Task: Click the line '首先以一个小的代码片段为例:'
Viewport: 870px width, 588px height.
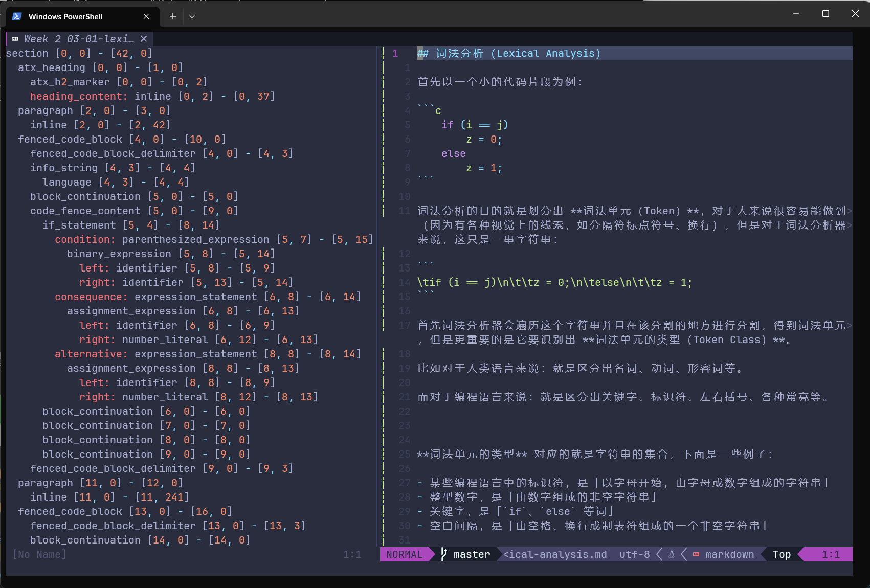Action: click(500, 82)
